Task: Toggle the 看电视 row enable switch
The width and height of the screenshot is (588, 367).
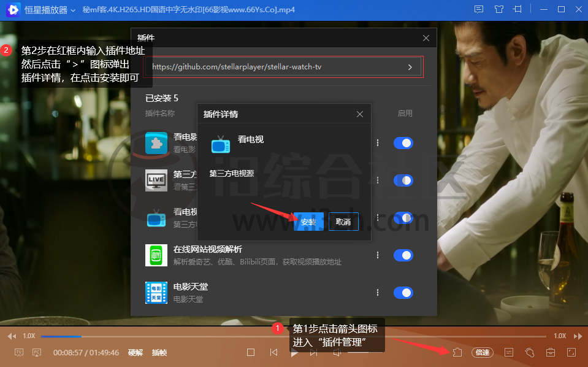Action: (403, 218)
